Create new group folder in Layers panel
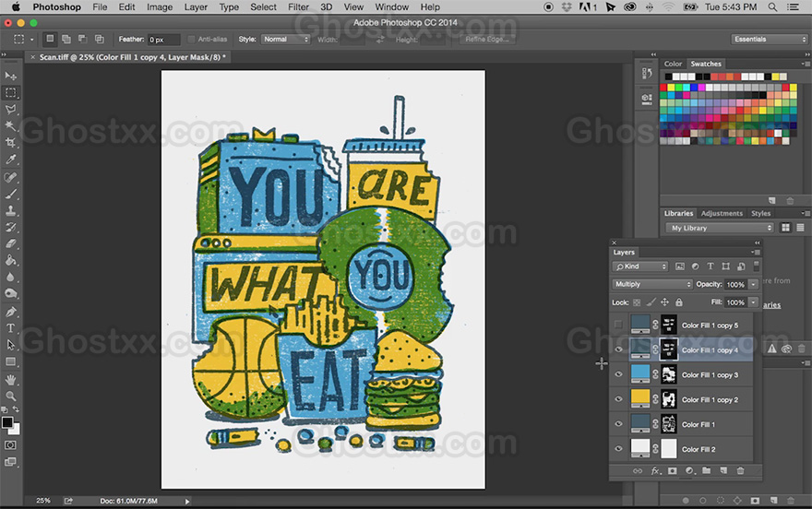Viewport: 812px width, 509px height. point(707,470)
